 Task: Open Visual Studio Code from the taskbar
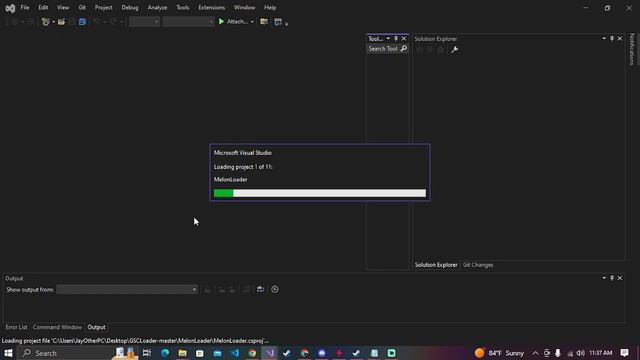click(x=235, y=353)
